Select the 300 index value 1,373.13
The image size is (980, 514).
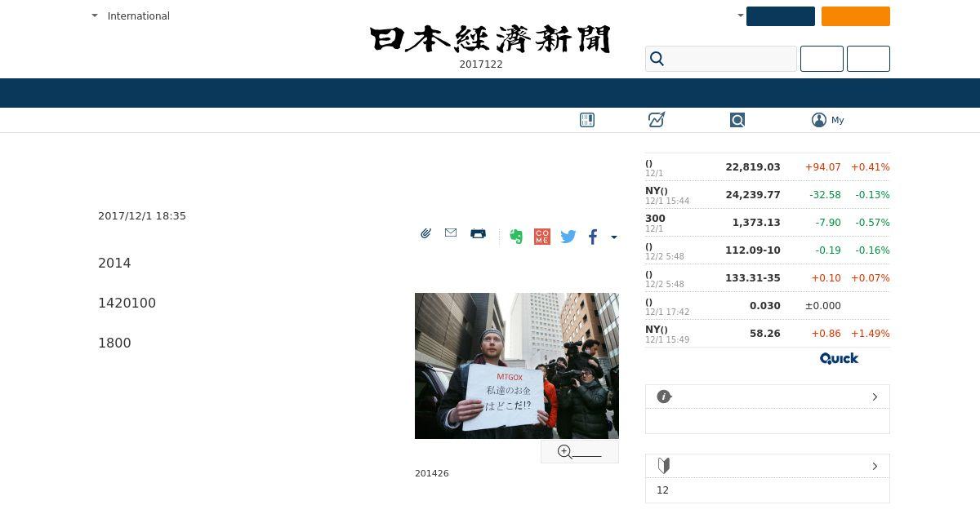[756, 223]
